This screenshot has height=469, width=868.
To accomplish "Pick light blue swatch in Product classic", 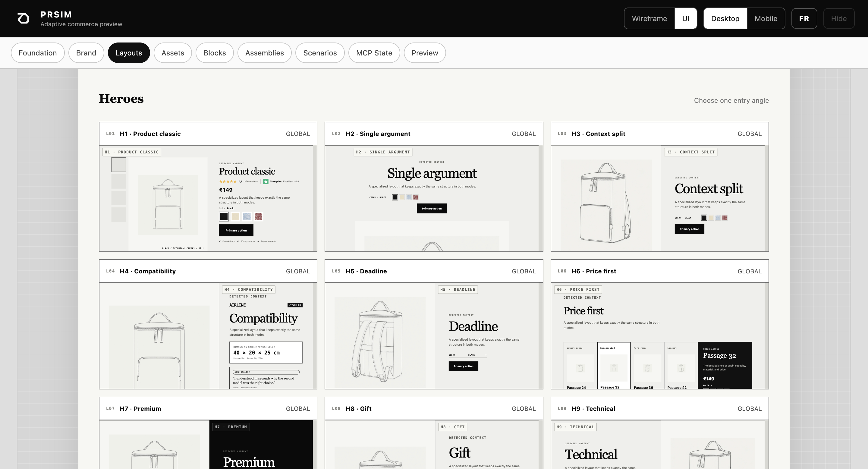I will 247,216.
